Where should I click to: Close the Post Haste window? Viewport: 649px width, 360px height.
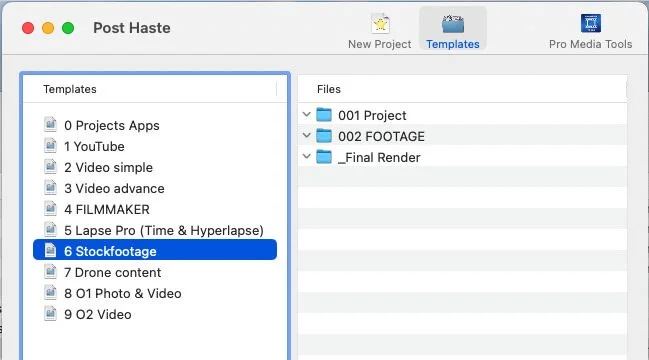coord(28,28)
